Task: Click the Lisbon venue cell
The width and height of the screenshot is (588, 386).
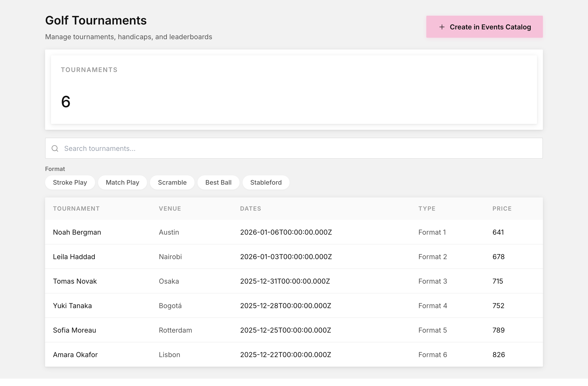Action: pos(170,354)
